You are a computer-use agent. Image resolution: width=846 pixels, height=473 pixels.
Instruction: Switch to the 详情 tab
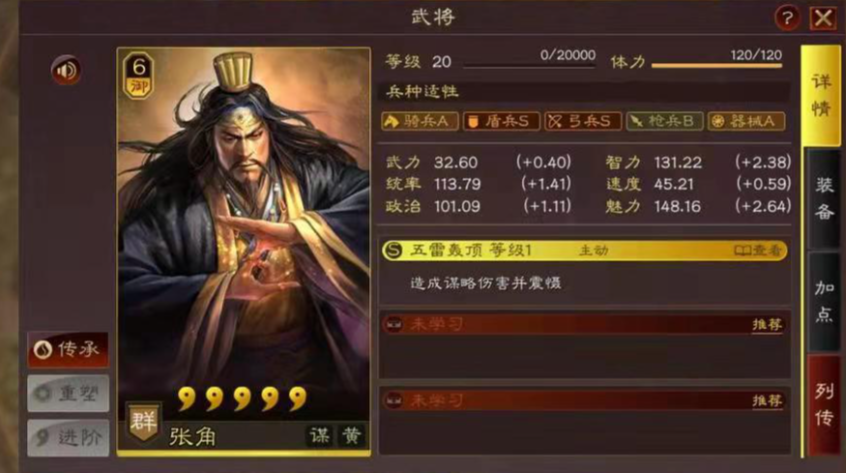tap(821, 96)
